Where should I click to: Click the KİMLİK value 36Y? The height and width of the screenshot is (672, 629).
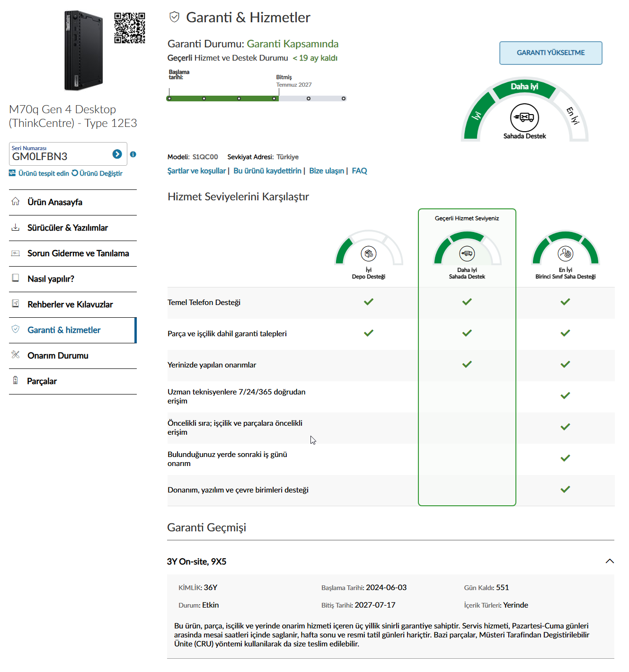point(211,587)
